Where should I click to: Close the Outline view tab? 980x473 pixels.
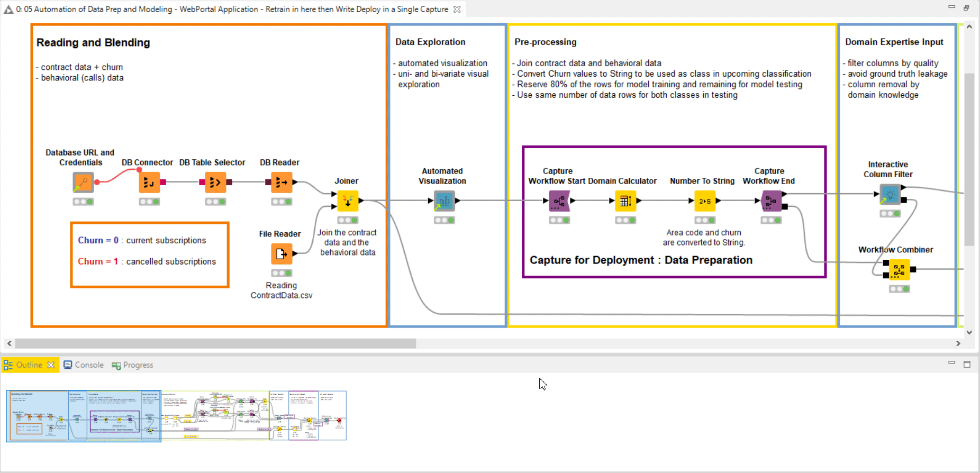point(51,365)
